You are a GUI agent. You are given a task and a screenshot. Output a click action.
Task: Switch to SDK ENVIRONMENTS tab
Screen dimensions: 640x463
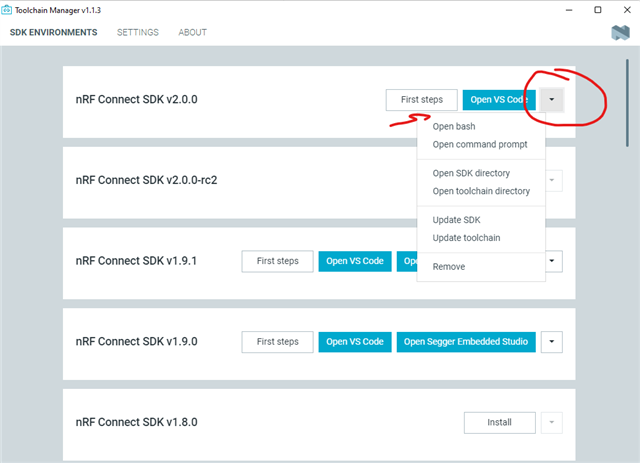click(53, 32)
